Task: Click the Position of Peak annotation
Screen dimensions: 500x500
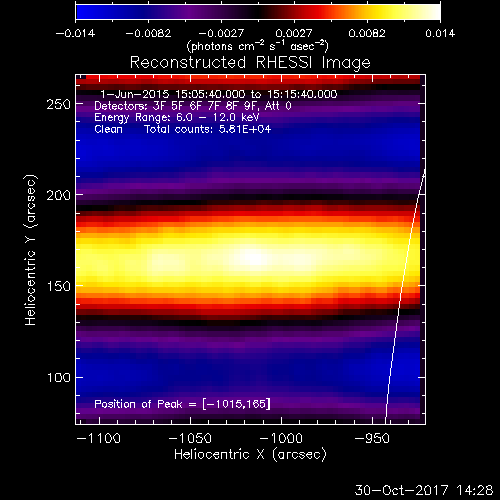Action: coord(182,404)
